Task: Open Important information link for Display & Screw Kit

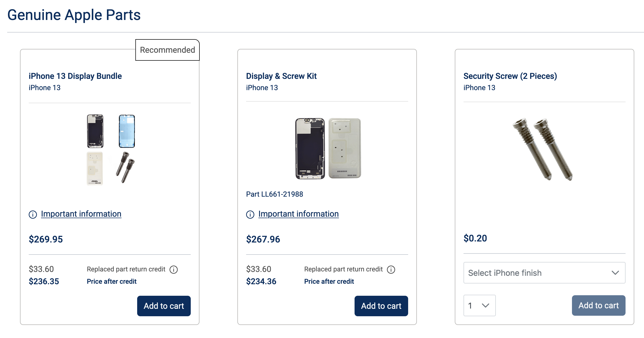Action: click(298, 214)
